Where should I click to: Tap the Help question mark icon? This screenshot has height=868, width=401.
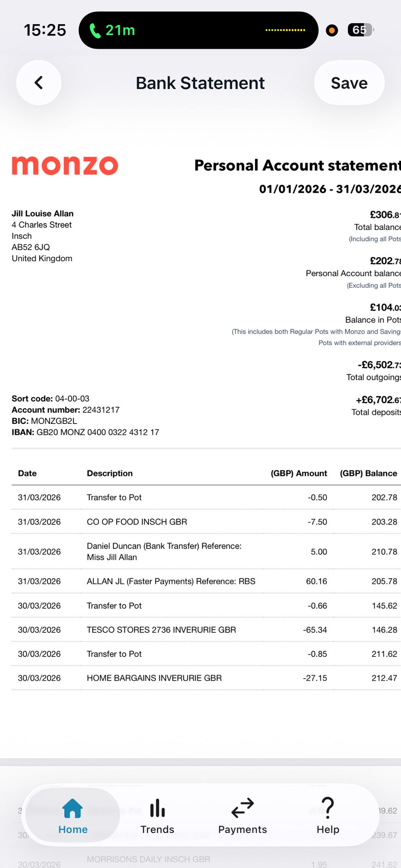[328, 808]
